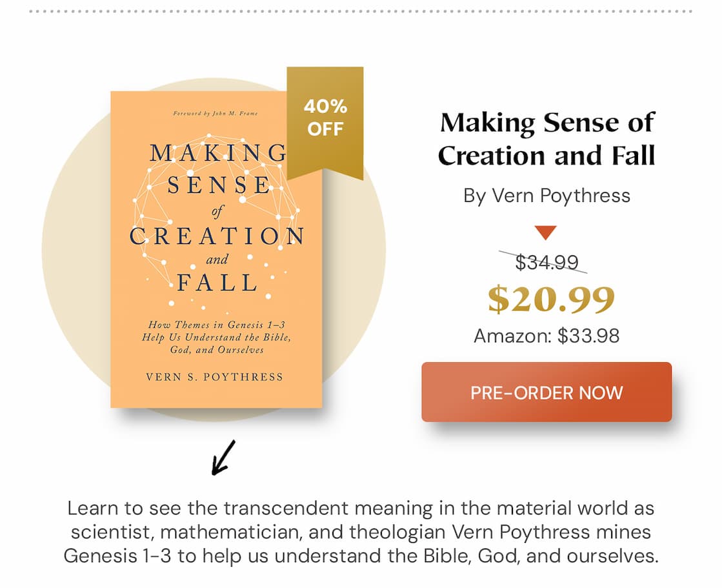Click VERN S. POYTHRESS on the cover
This screenshot has width=722, height=588.
[216, 376]
